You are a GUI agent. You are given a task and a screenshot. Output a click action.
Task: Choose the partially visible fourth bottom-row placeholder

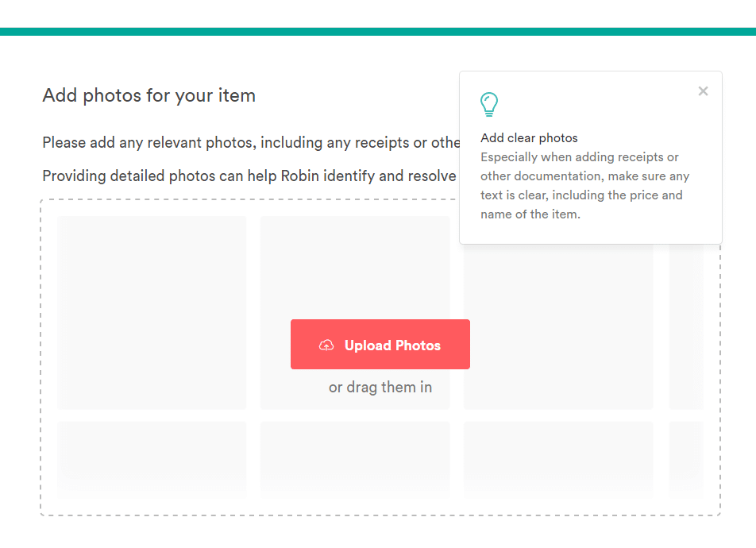click(x=685, y=459)
